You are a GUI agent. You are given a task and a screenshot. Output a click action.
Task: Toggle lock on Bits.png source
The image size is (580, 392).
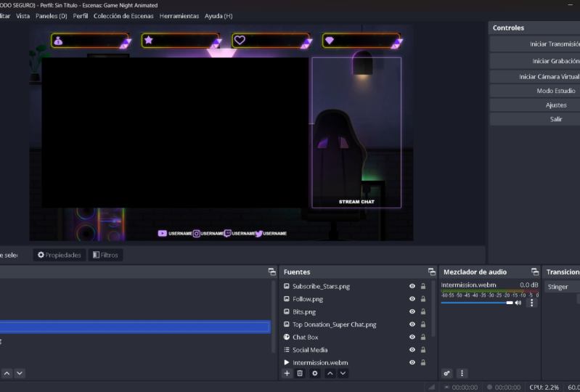pyautogui.click(x=422, y=311)
